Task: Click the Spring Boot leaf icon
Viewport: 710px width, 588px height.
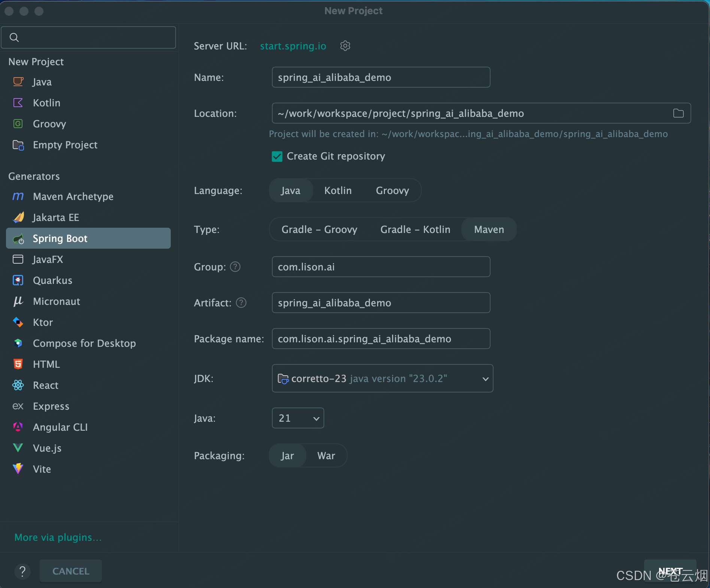Action: click(18, 239)
